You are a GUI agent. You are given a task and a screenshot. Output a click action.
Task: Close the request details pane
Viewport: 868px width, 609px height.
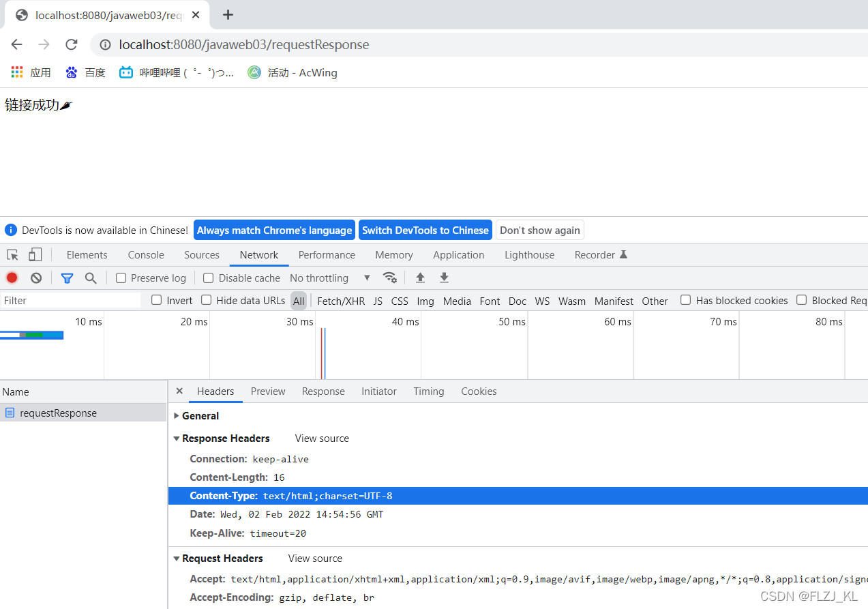click(179, 391)
